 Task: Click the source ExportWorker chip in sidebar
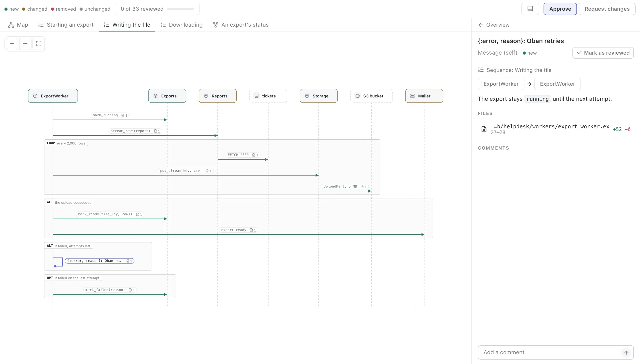click(501, 84)
